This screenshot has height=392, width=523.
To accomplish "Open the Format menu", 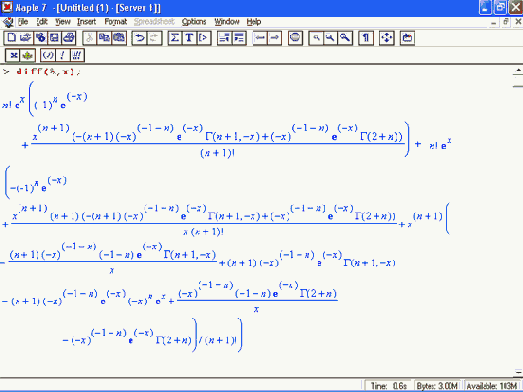I will point(116,22).
